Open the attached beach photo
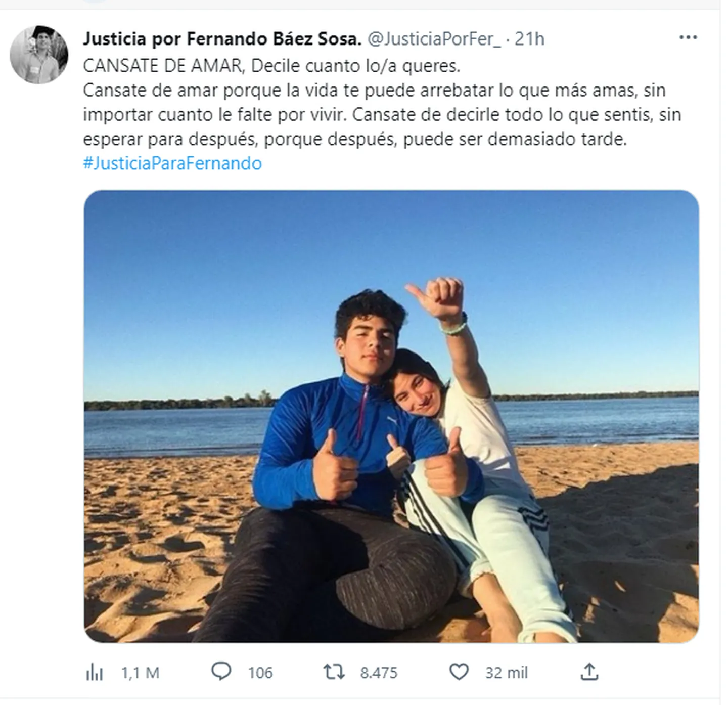The width and height of the screenshot is (728, 705). [391, 416]
